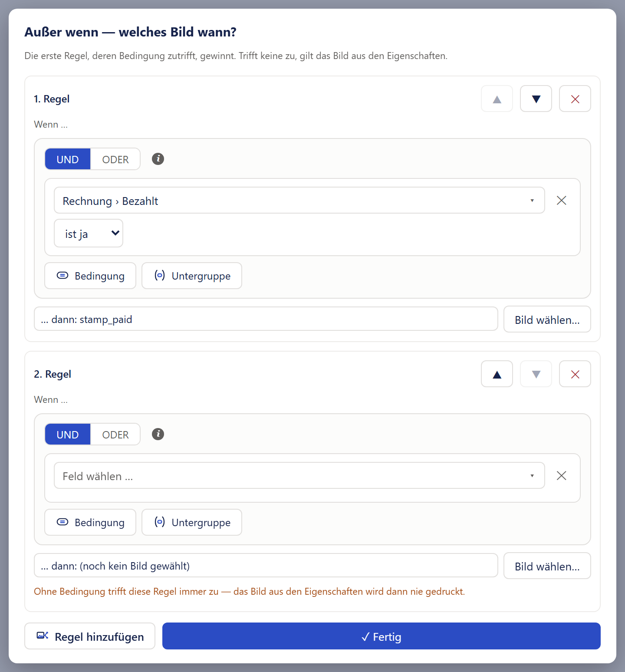
Task: Delete rule 1 with red X
Action: (x=575, y=99)
